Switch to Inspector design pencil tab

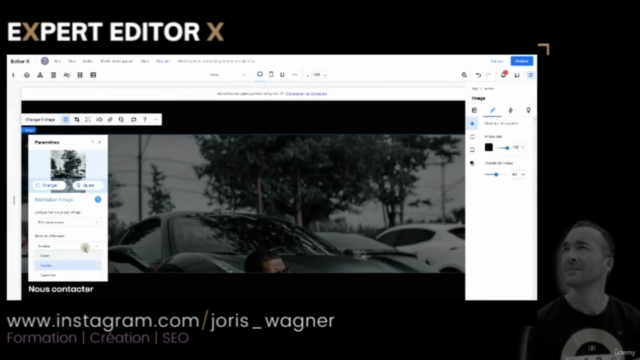tap(493, 110)
